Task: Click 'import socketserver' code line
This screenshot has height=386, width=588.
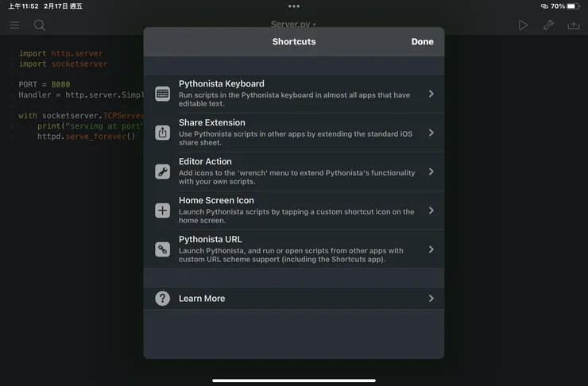Action: point(63,64)
